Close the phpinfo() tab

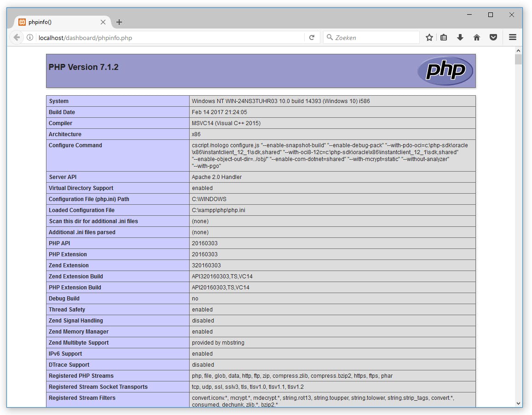pyautogui.click(x=103, y=22)
